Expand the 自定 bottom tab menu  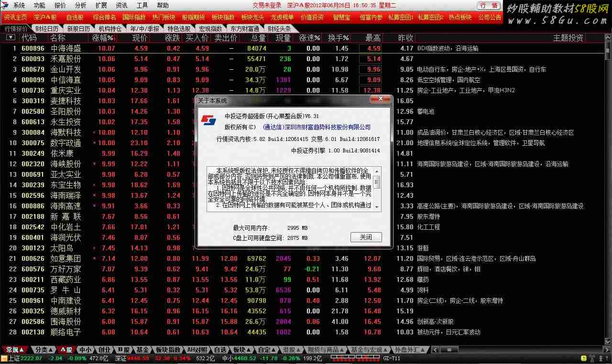coord(274,350)
